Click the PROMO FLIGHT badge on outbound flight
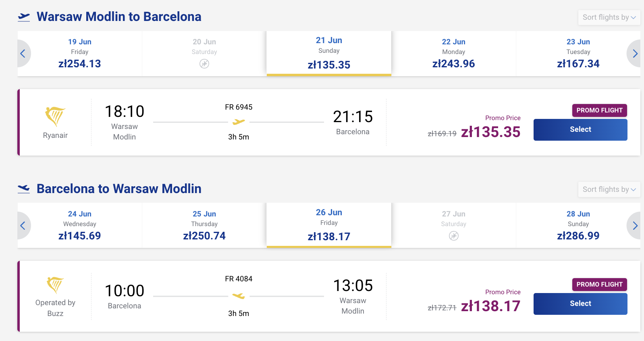 pos(599,110)
